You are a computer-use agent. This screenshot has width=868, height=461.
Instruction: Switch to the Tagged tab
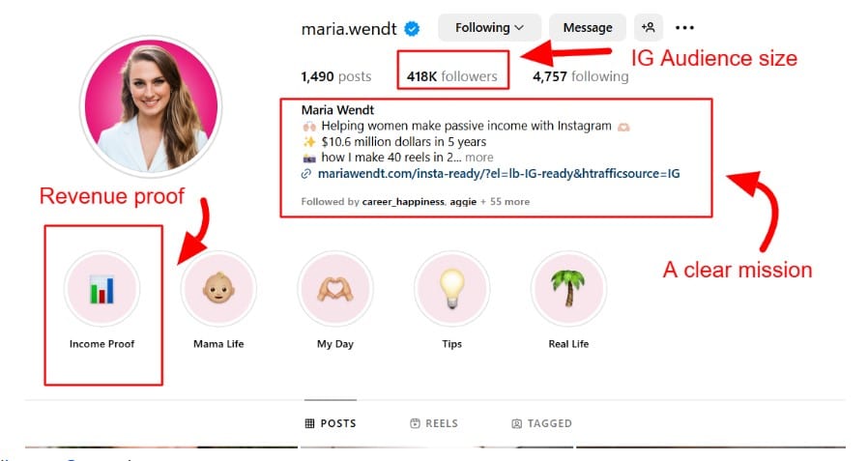tap(541, 423)
